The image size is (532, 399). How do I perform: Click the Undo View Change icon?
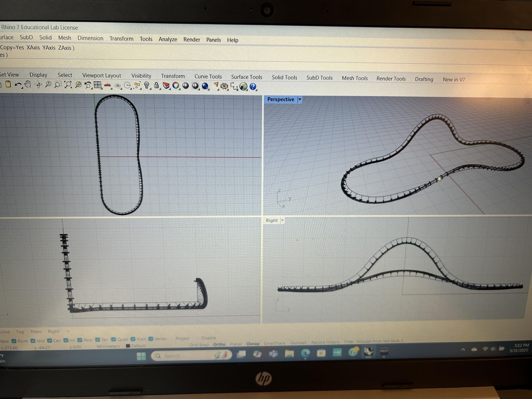click(x=88, y=85)
